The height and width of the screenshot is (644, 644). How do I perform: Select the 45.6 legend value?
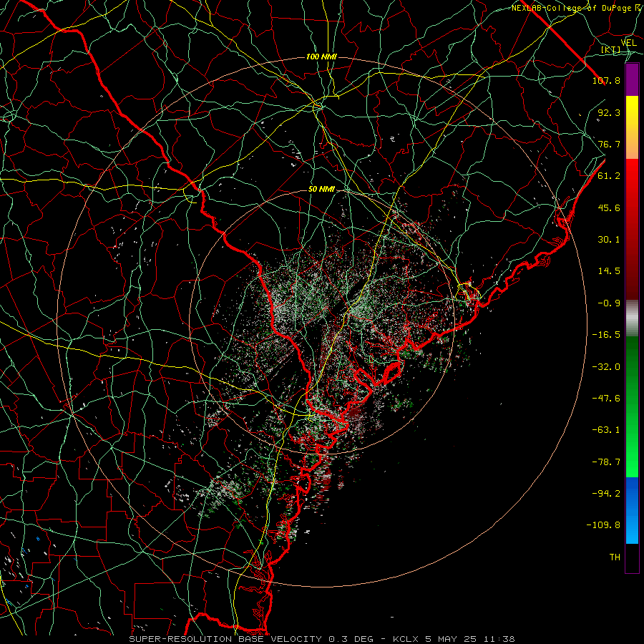[x=609, y=208]
